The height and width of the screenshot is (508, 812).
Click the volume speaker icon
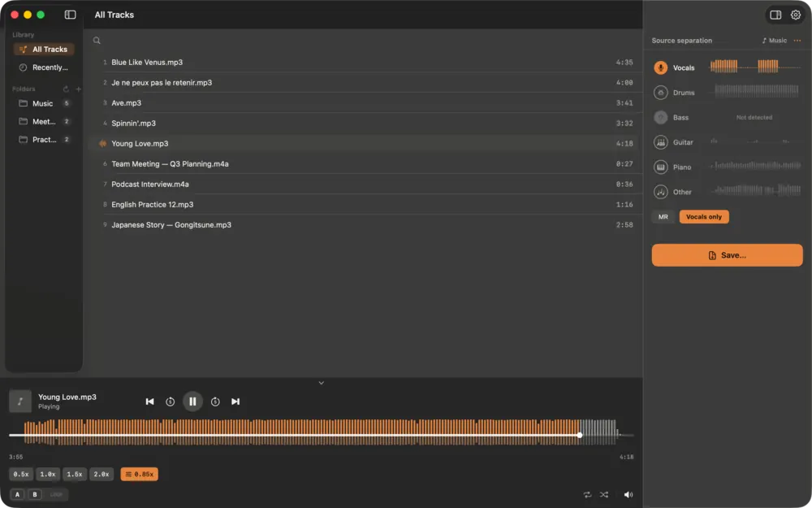click(628, 494)
